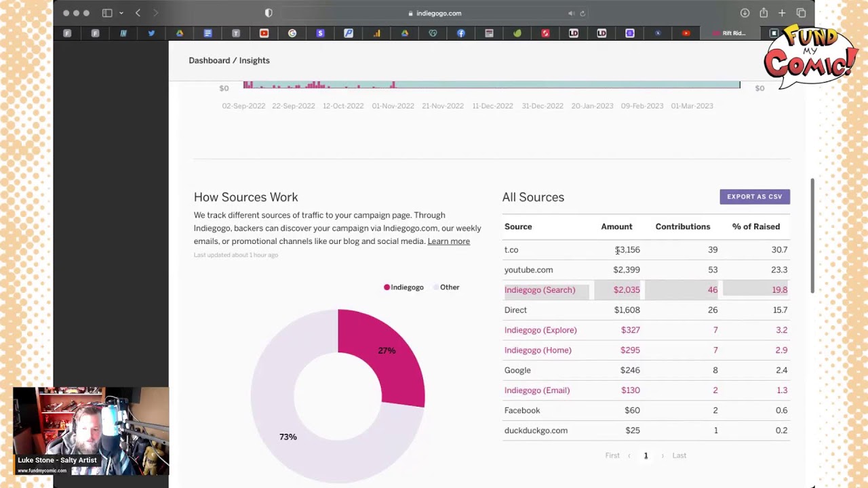Click the Share icon in toolbar
The width and height of the screenshot is (868, 488).
(764, 13)
